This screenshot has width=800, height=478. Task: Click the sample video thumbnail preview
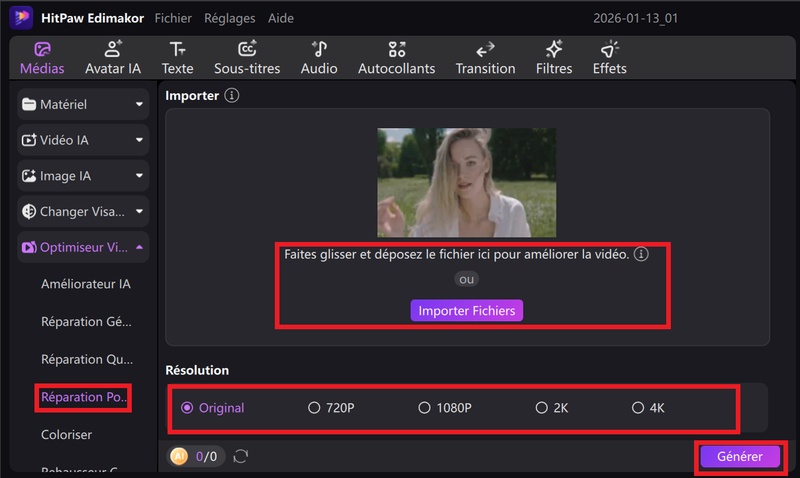click(466, 182)
